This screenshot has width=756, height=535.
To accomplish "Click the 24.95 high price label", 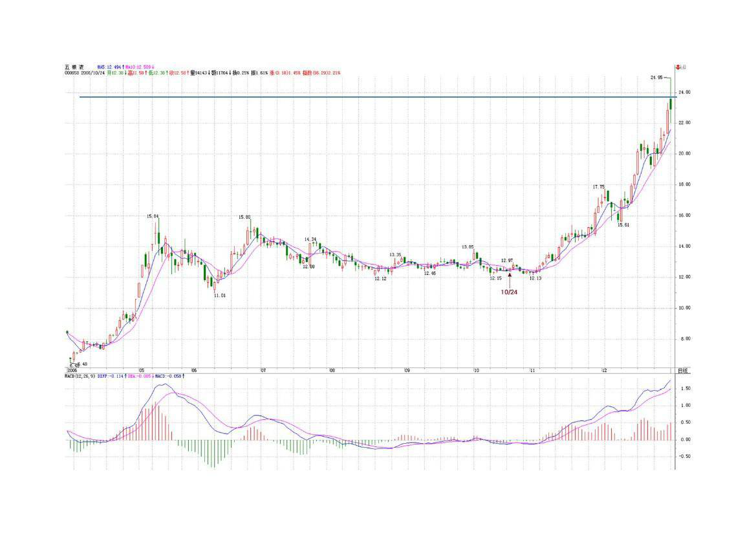I will [656, 78].
